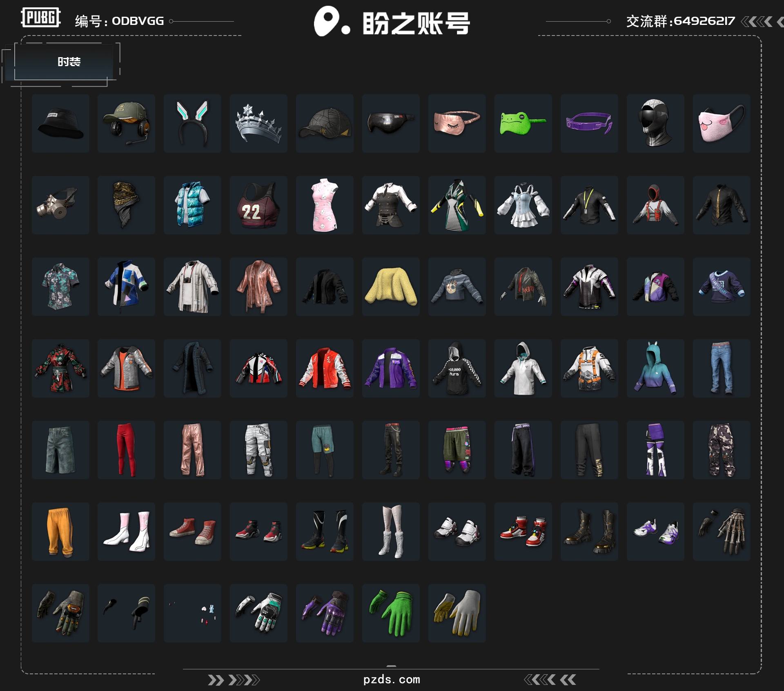This screenshot has height=691, width=784.
Task: Select the pink cartoon face mask
Action: [x=722, y=123]
